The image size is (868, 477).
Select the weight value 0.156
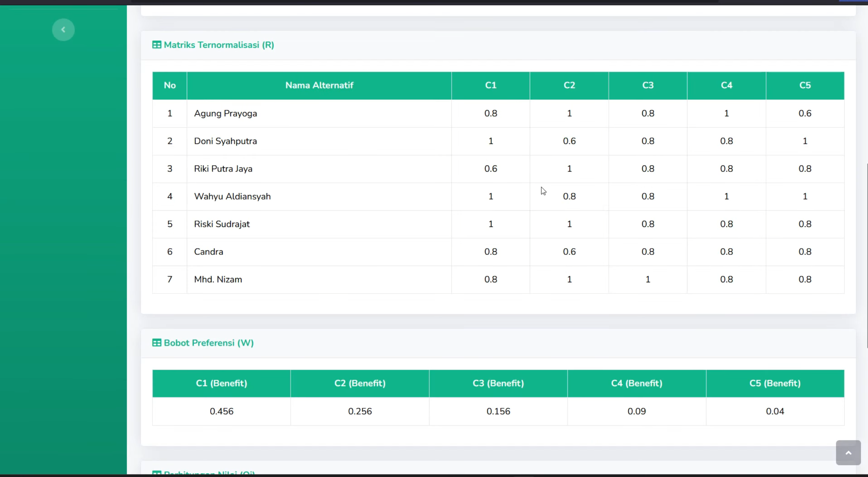(498, 411)
